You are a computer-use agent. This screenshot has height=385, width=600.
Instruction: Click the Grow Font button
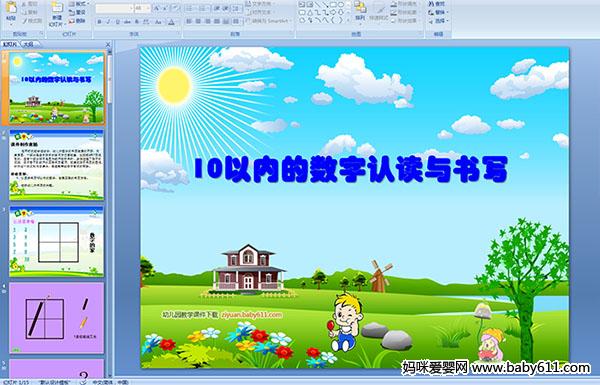pyautogui.click(x=156, y=8)
